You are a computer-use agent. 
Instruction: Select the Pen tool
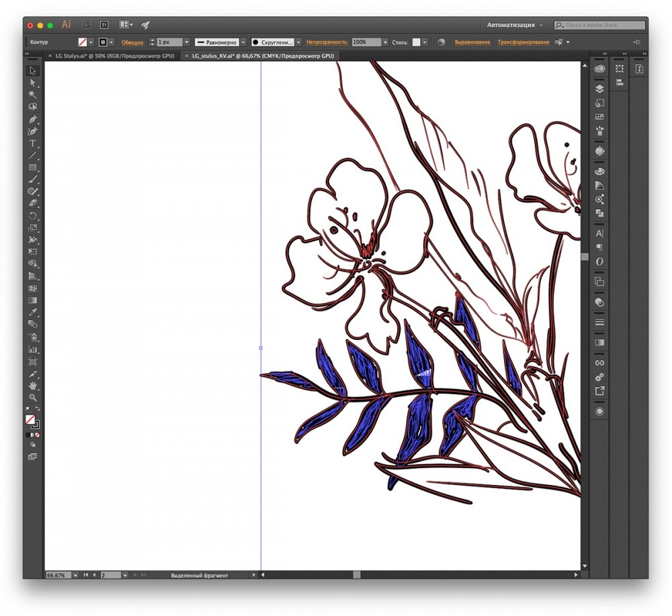pos(32,120)
